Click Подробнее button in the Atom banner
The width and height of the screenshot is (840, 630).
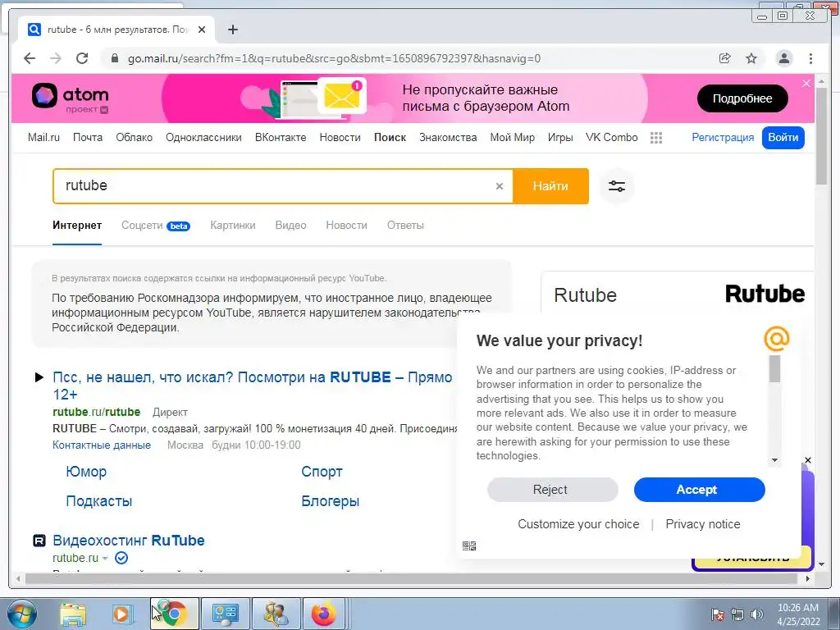pyautogui.click(x=742, y=98)
